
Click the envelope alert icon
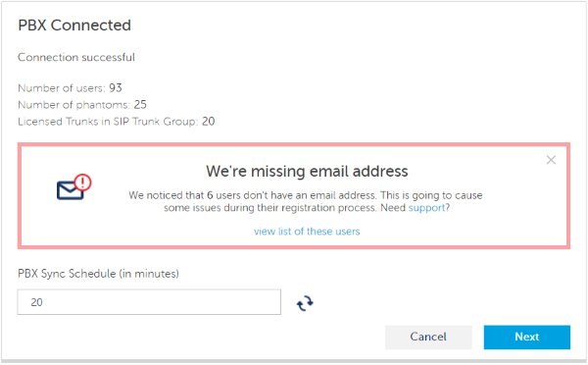pyautogui.click(x=73, y=187)
